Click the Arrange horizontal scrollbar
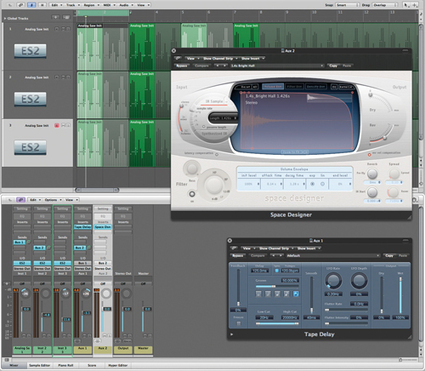 coord(97,190)
